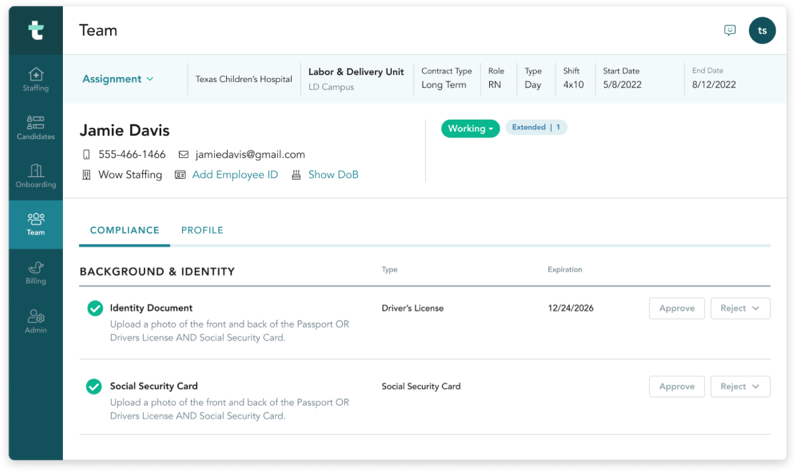Click the Texas Children's Hospital label
796x472 pixels.
click(x=244, y=79)
